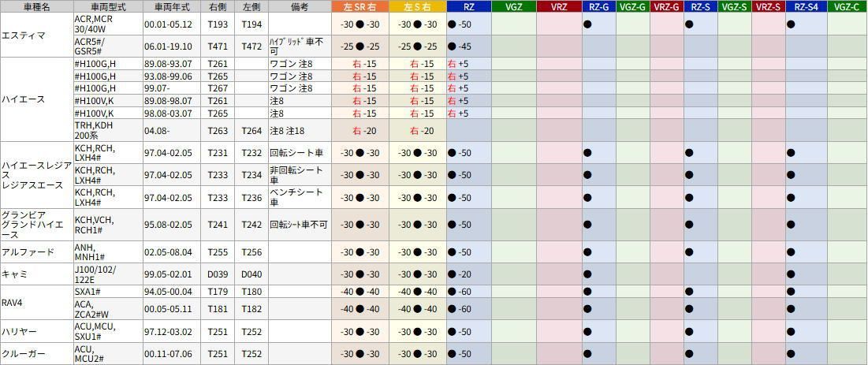Click left-side part number T180
This screenshot has height=365, width=868.
(x=251, y=292)
